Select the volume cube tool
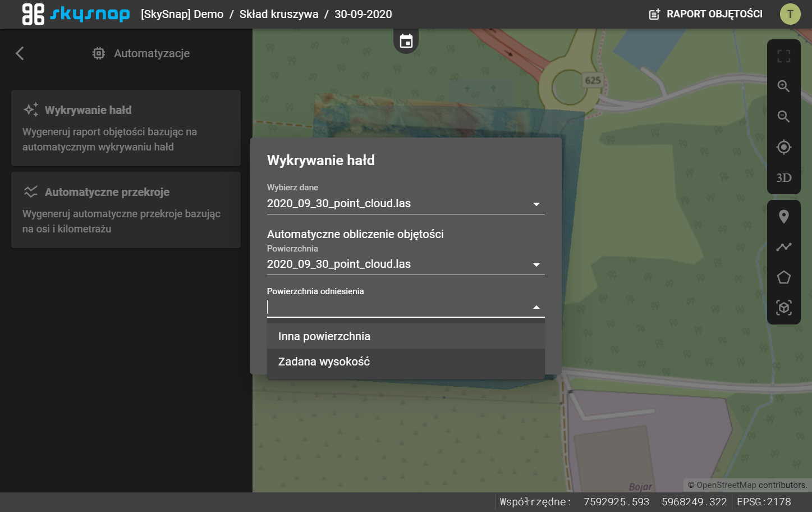Image resolution: width=812 pixels, height=512 pixels. click(x=784, y=308)
